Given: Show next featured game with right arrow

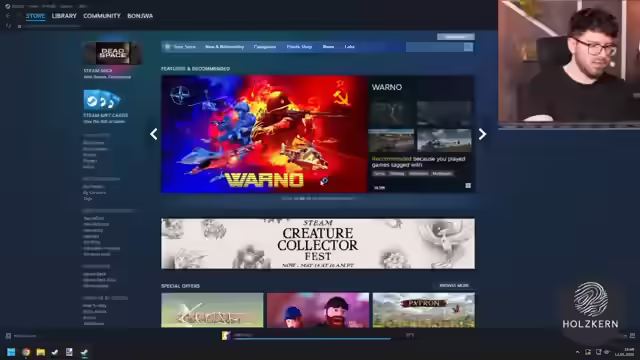Looking at the screenshot, I should tap(482, 134).
